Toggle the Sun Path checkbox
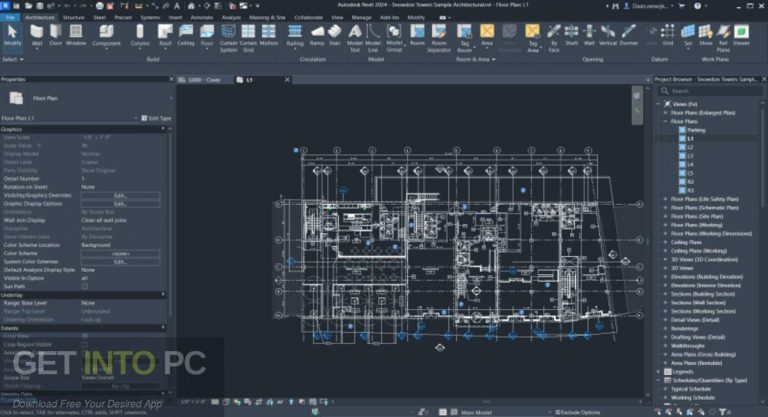The width and height of the screenshot is (768, 417). pos(85,286)
